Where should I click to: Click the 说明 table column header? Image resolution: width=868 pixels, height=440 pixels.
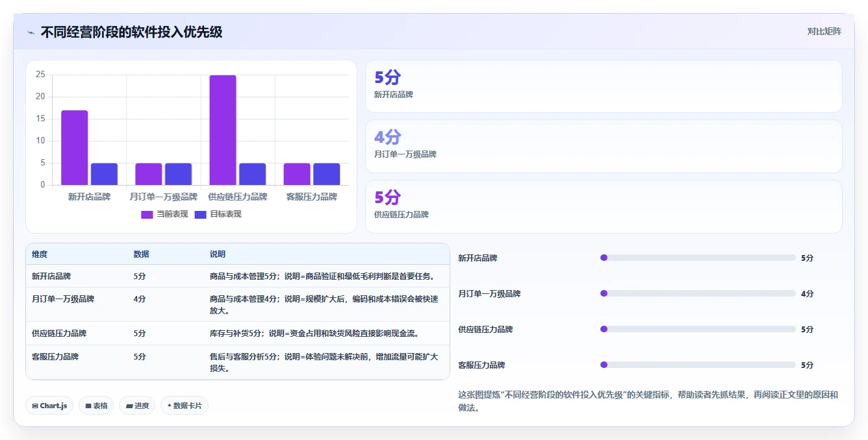218,254
